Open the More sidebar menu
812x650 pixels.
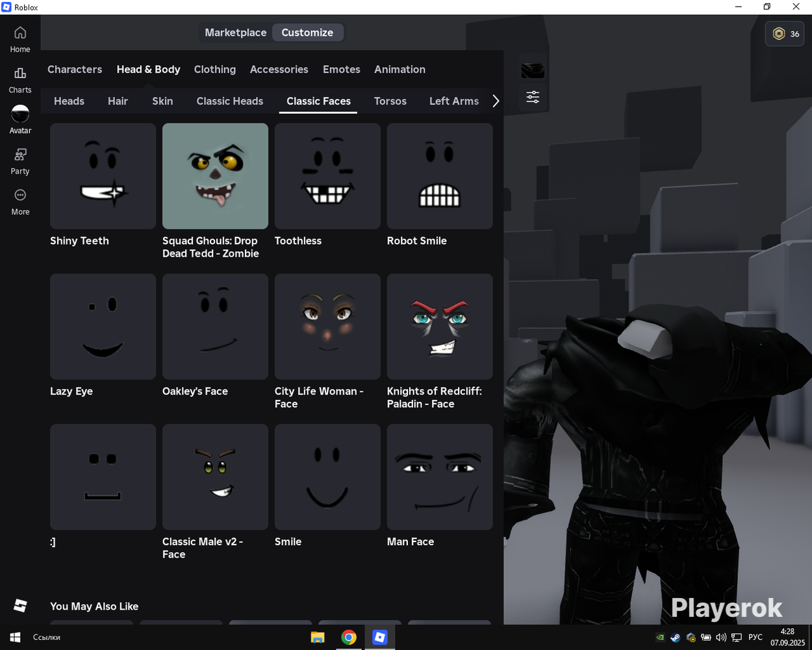click(x=20, y=202)
